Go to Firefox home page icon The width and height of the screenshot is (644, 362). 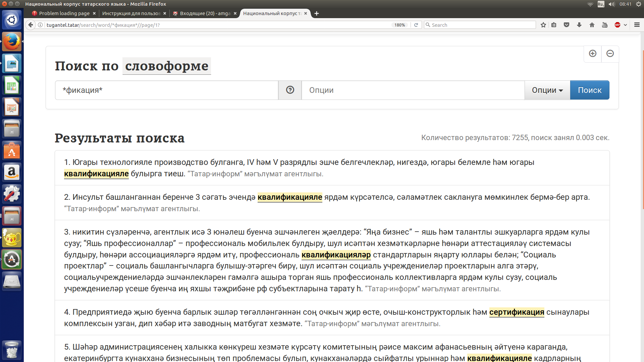click(x=592, y=25)
